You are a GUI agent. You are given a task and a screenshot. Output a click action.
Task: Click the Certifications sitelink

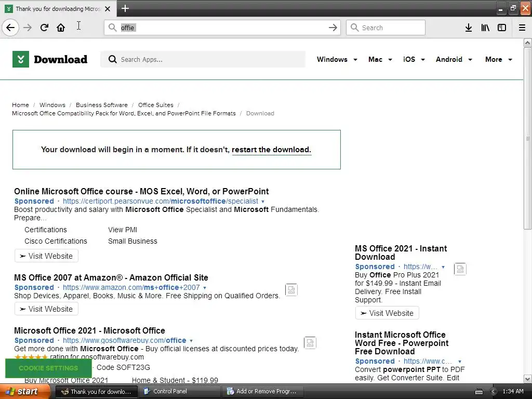click(x=46, y=230)
